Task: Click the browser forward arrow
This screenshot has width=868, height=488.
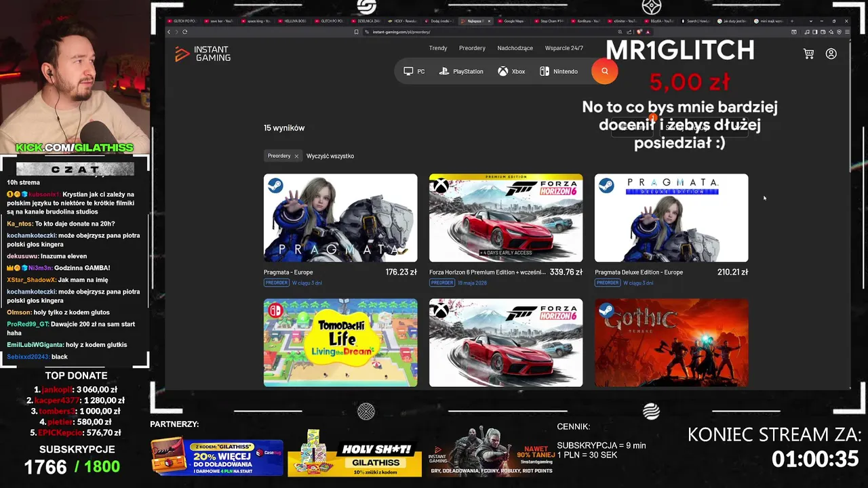Action: click(176, 32)
